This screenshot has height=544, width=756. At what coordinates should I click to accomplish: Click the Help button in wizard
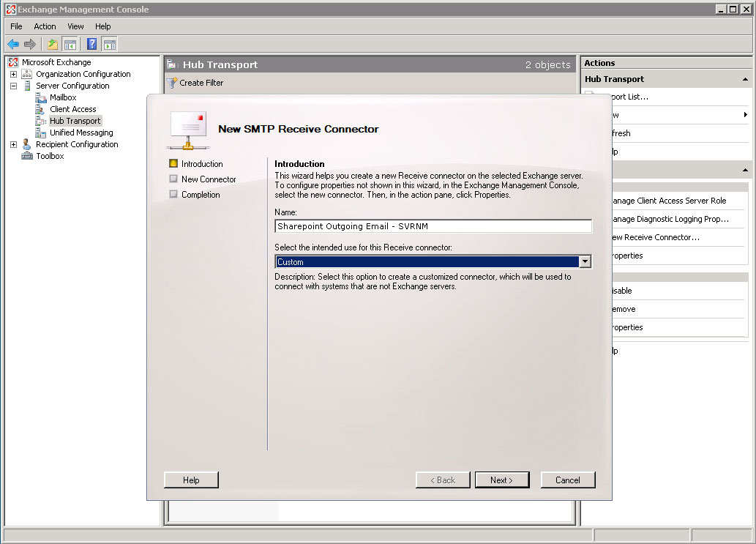pyautogui.click(x=191, y=480)
